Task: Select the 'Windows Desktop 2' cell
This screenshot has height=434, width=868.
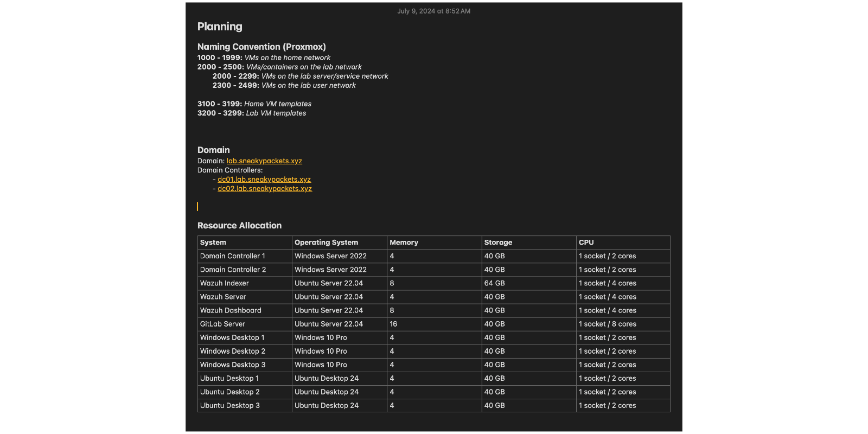Action: (x=245, y=351)
